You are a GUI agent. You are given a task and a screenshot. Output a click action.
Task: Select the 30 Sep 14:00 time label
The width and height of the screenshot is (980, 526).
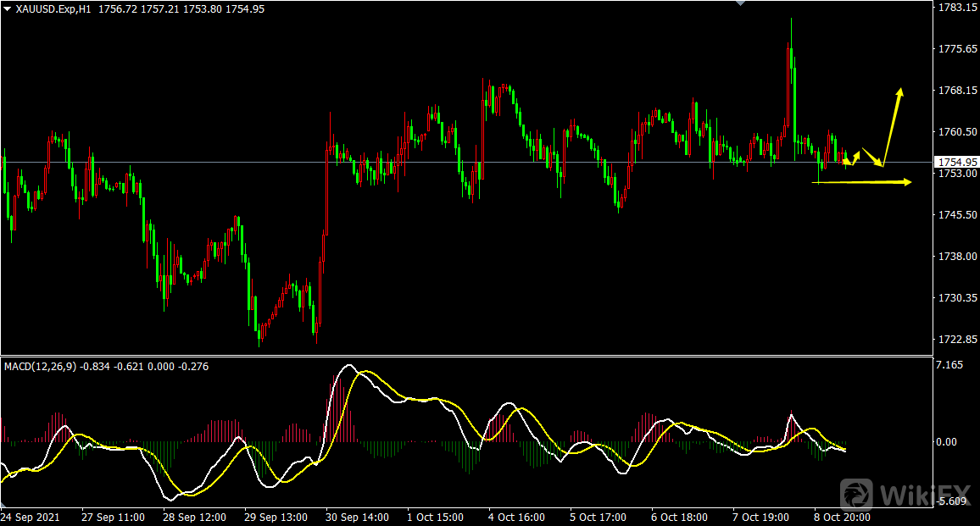click(x=357, y=517)
